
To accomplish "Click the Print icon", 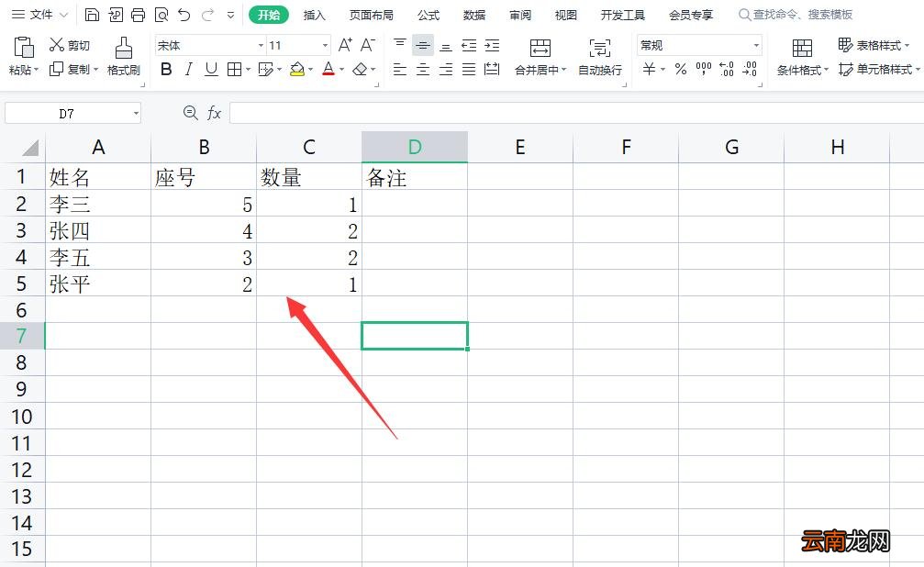I will pos(138,15).
